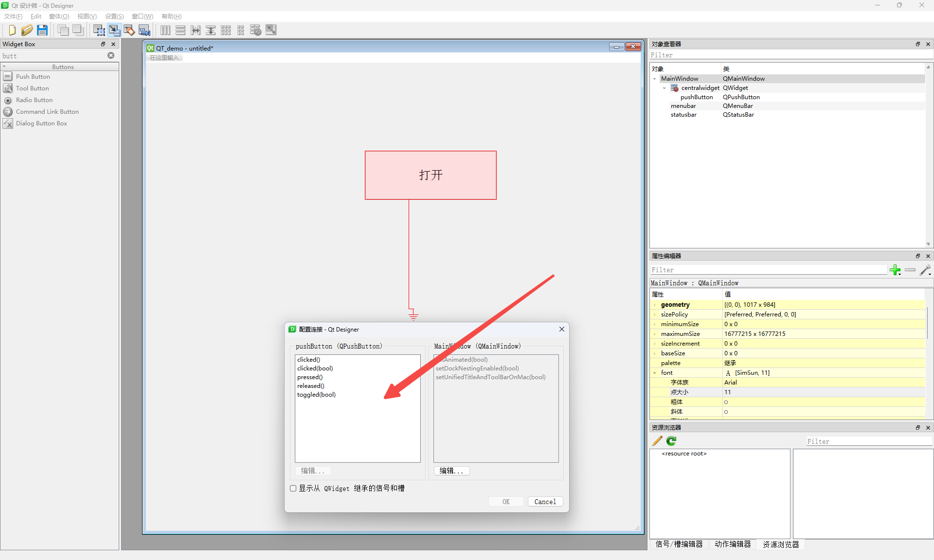Select Radio Button in Widget Box
This screenshot has height=560, width=934.
click(34, 100)
